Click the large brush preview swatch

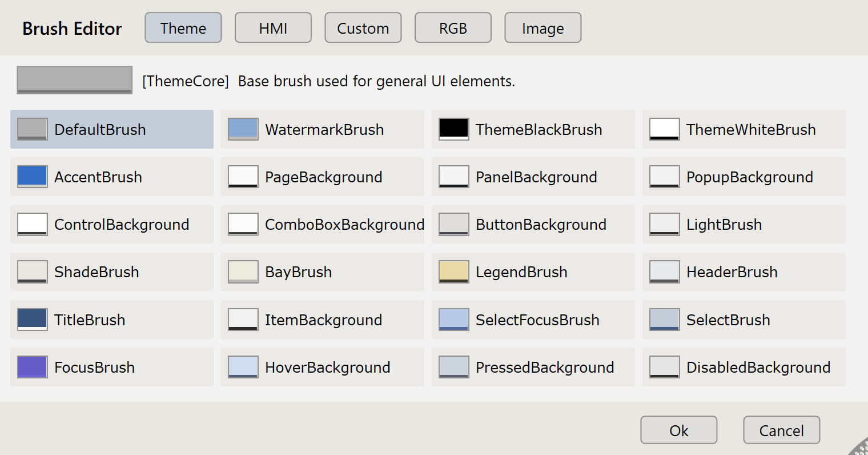(75, 80)
